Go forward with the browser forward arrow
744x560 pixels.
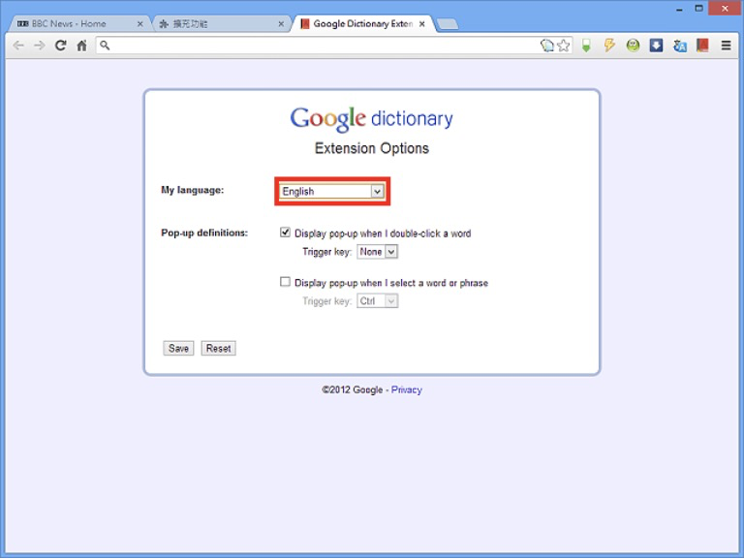coord(40,46)
